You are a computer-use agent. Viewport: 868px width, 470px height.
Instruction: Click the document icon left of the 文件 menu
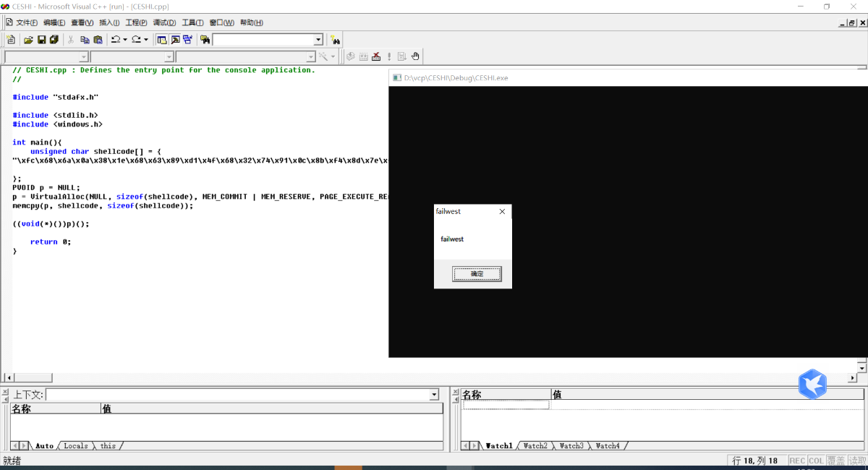pyautogui.click(x=9, y=22)
